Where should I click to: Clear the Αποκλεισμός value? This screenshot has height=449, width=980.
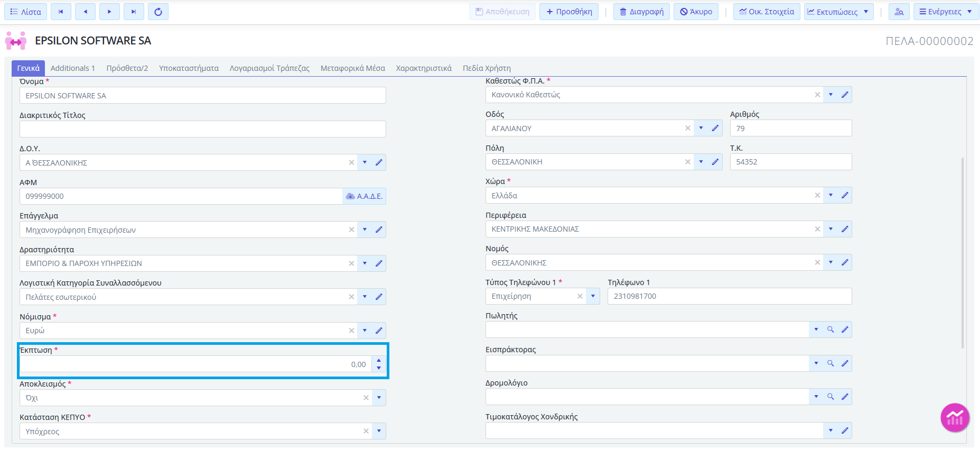[x=366, y=398]
